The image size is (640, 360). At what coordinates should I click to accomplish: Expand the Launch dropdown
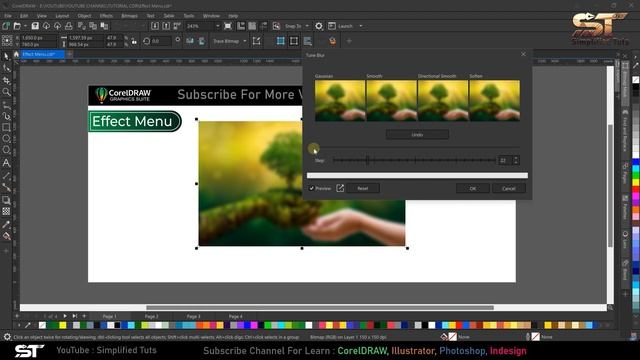click(360, 26)
